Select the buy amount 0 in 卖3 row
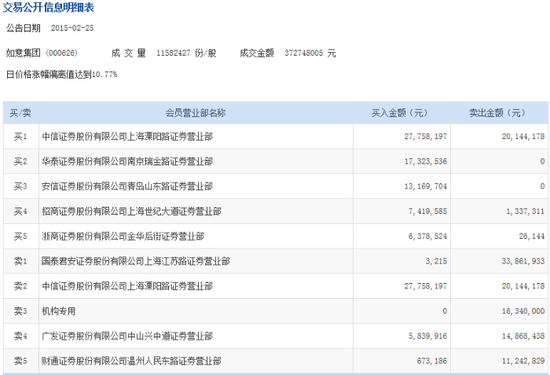This screenshot has height=375, width=550. 444,311
